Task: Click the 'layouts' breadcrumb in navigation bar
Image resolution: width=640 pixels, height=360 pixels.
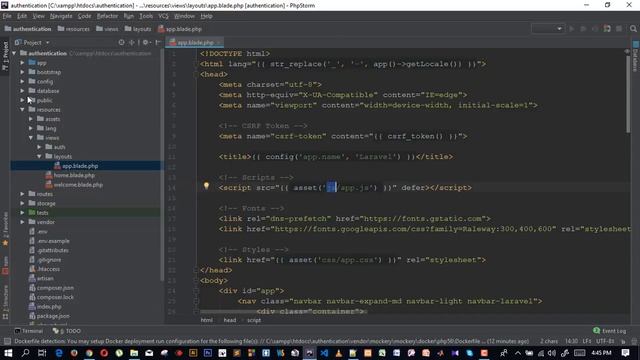Action: tap(138, 29)
